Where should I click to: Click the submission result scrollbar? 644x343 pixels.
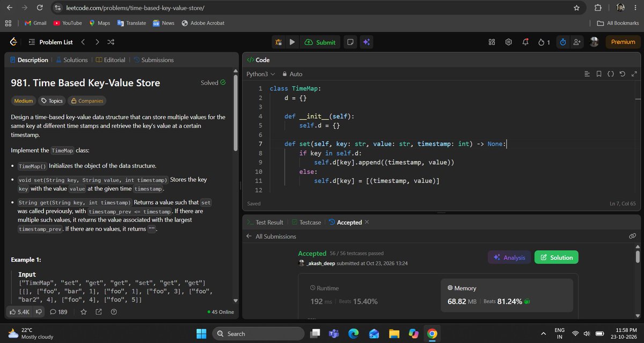tap(637, 256)
